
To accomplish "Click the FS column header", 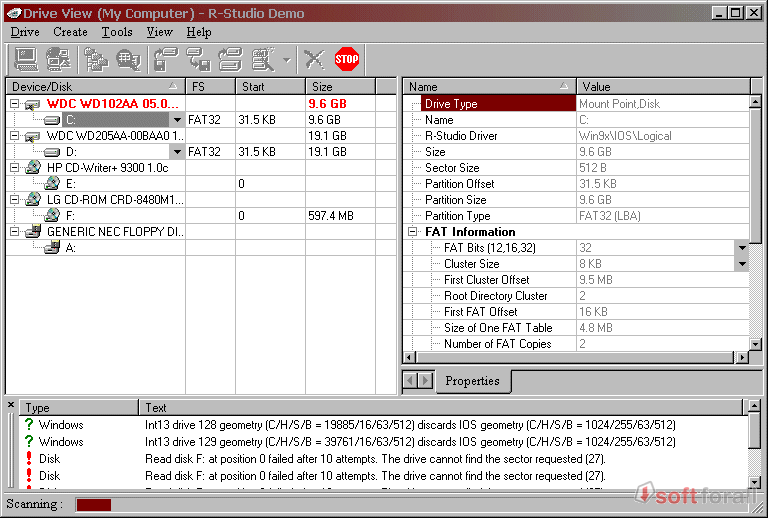I will coord(211,87).
